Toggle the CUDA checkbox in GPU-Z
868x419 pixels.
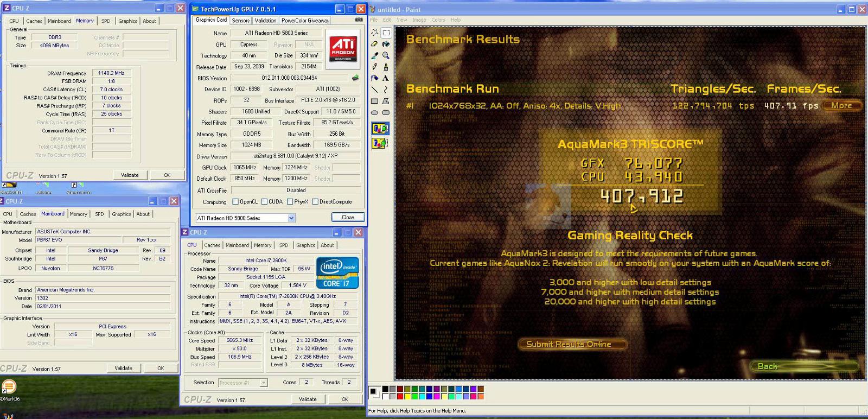(264, 202)
